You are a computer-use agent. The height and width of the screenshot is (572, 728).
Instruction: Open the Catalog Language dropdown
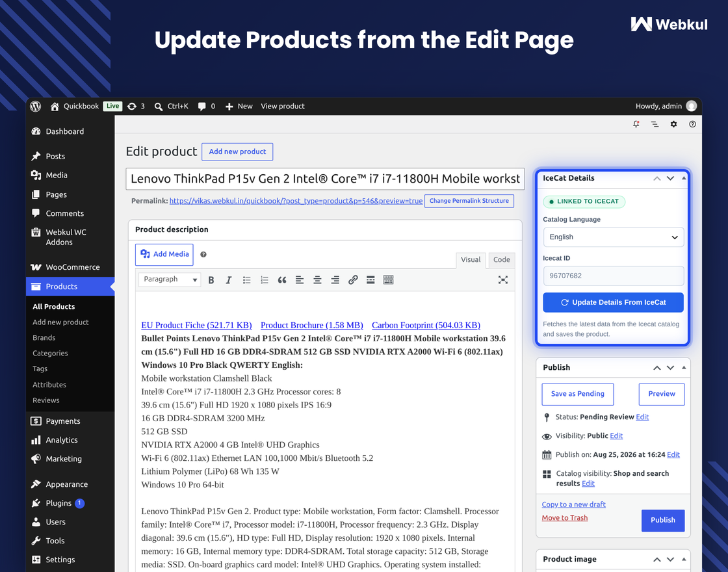614,237
